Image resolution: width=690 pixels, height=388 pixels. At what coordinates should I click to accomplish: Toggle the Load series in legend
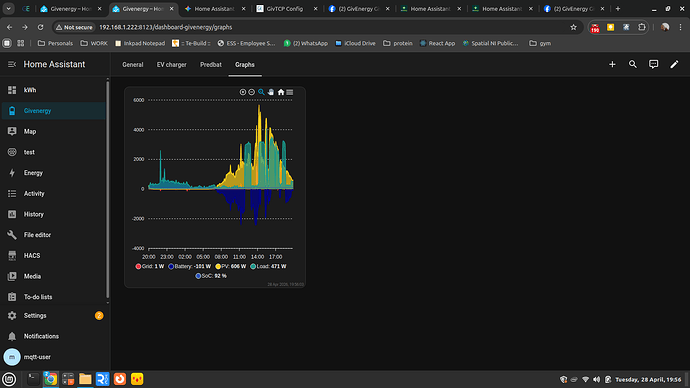[268, 267]
